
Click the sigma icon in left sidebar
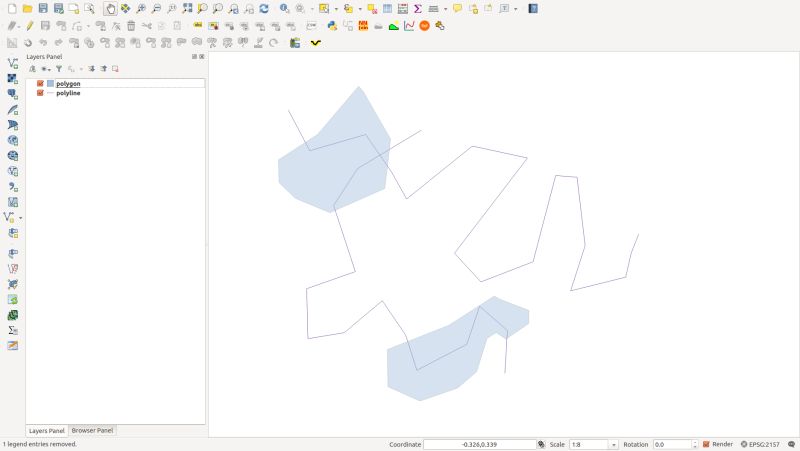pyautogui.click(x=13, y=330)
